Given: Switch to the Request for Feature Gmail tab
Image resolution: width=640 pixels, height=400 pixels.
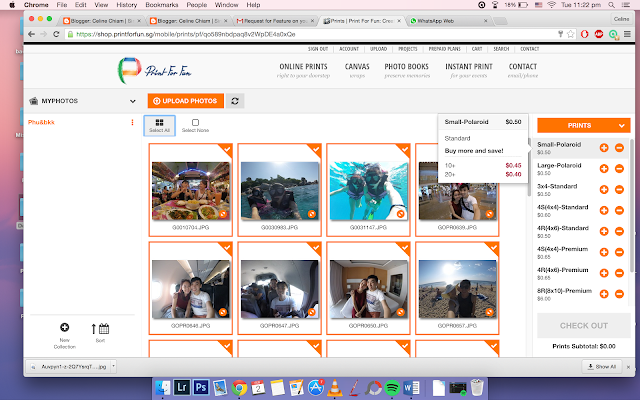Looking at the screenshot, I should click(276, 21).
